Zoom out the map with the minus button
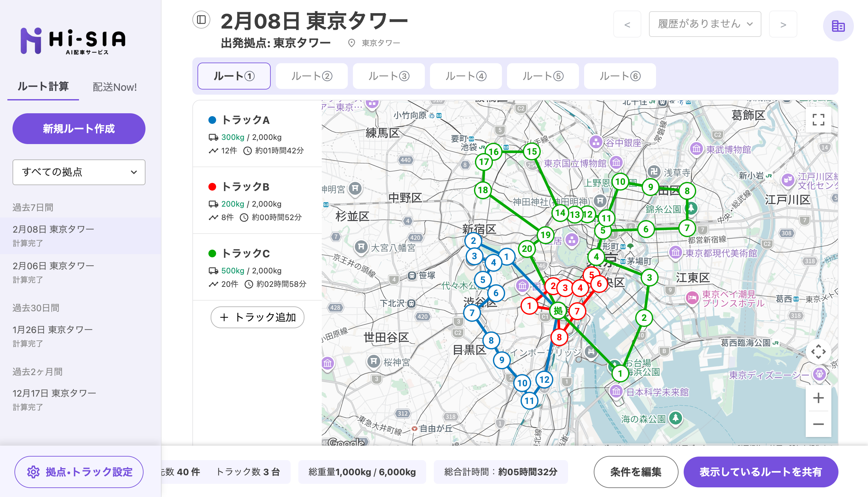Screen dimensions: 868x497 click(818, 424)
